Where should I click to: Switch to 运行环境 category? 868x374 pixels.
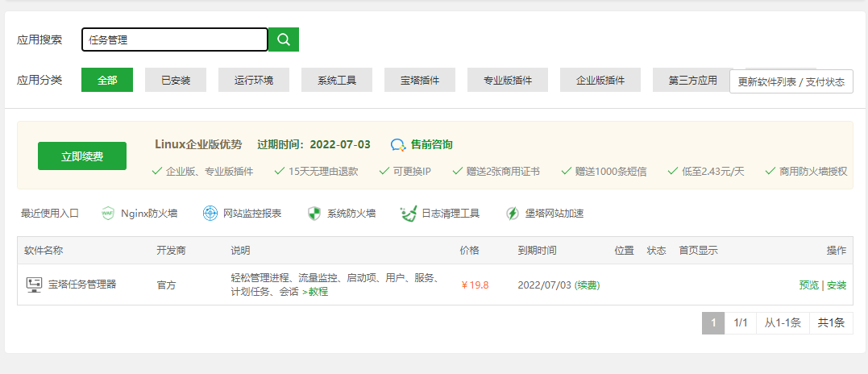[x=254, y=81]
